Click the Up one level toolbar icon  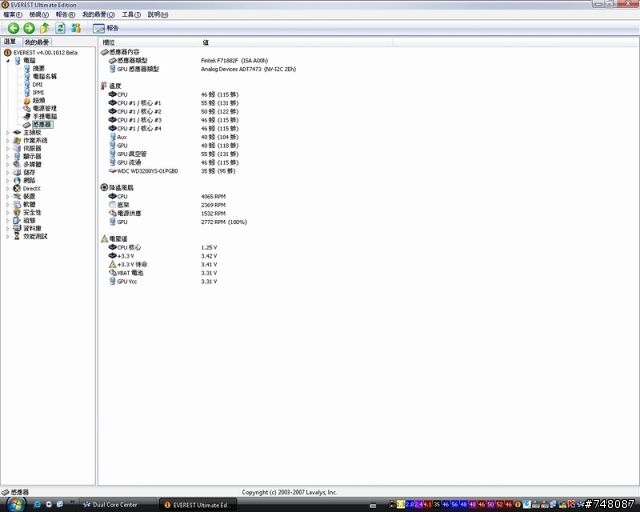44,28
